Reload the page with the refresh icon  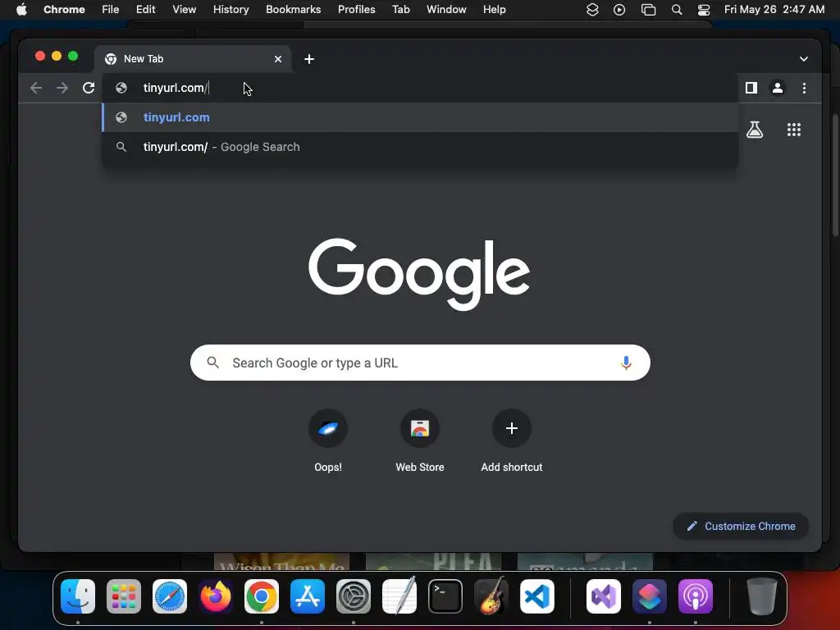click(x=89, y=88)
